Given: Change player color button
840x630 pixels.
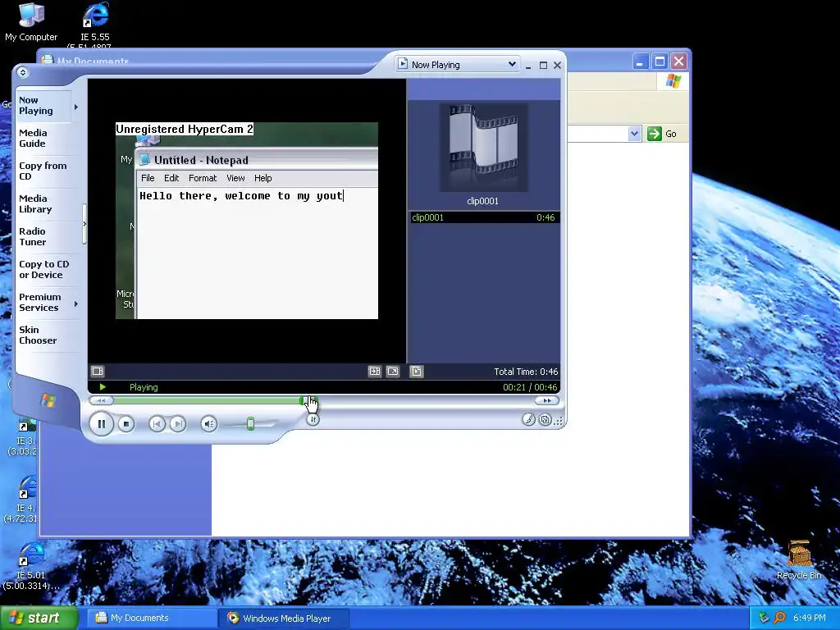Looking at the screenshot, I should pos(528,420).
